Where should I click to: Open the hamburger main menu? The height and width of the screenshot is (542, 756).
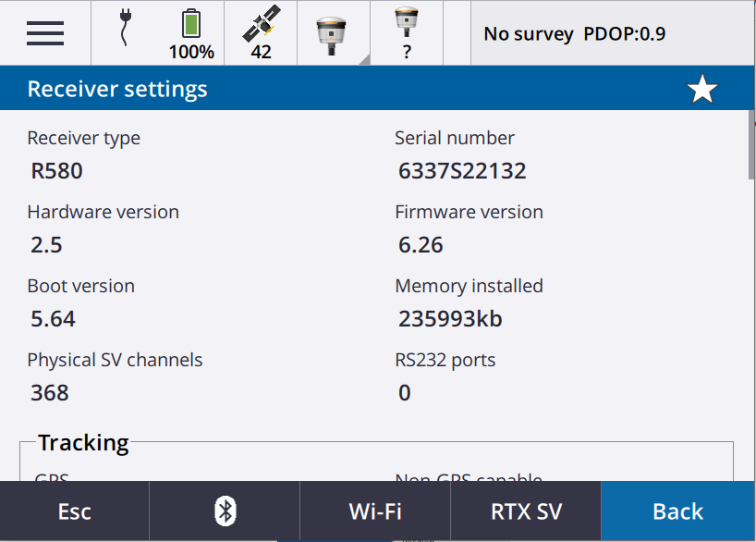tap(45, 33)
